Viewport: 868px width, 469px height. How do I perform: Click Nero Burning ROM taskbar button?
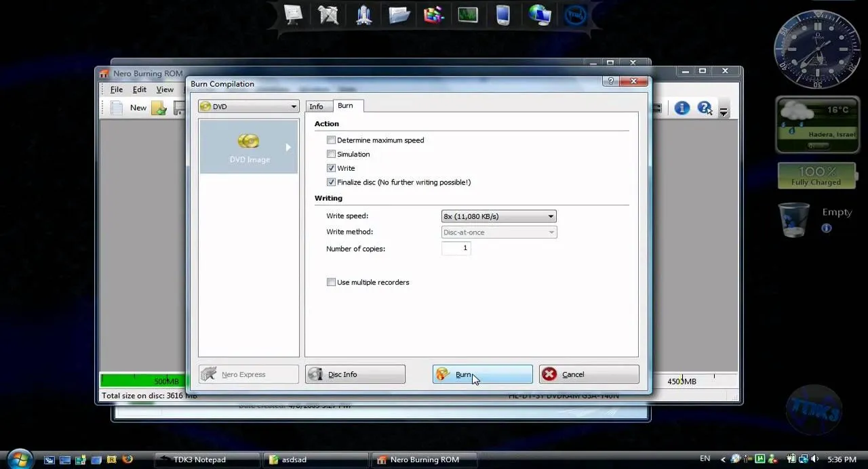425,460
